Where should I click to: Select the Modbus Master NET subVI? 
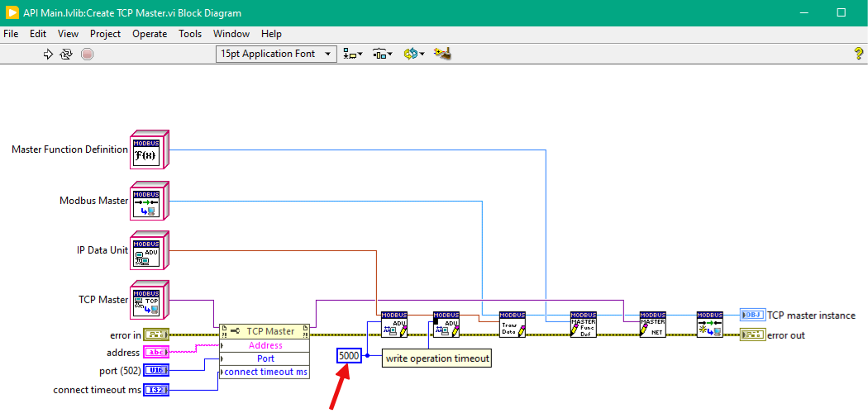tap(653, 325)
